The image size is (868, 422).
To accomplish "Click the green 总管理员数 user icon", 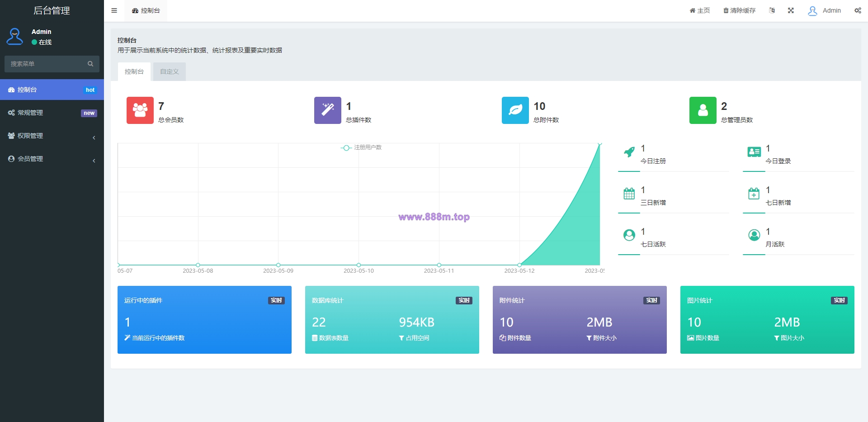I will pyautogui.click(x=703, y=110).
